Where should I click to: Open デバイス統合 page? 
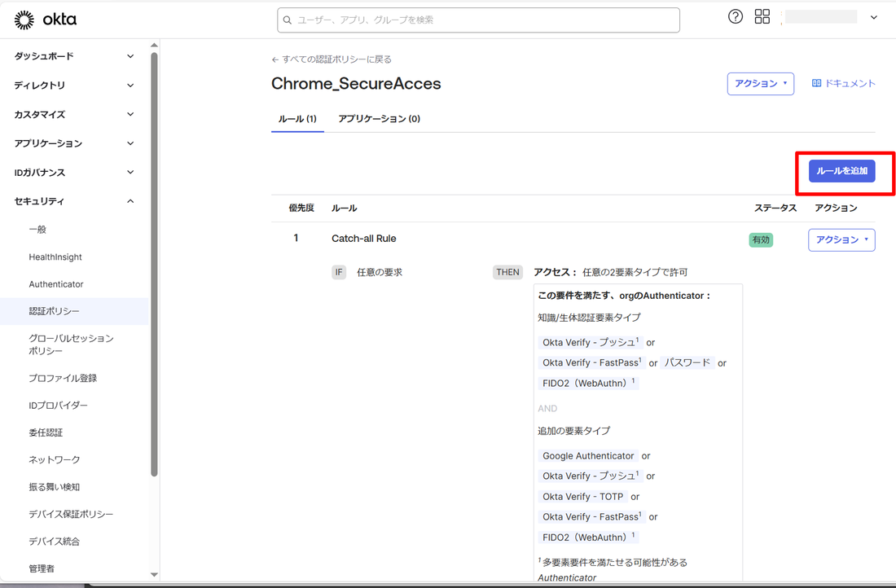pos(55,541)
